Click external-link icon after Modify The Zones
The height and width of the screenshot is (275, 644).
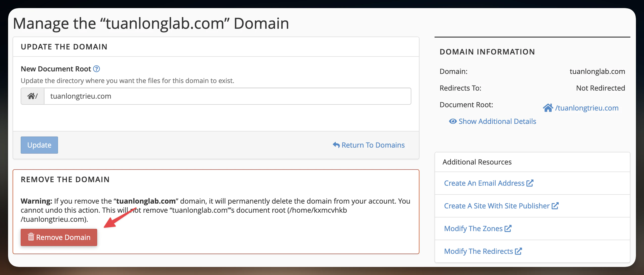tap(508, 229)
